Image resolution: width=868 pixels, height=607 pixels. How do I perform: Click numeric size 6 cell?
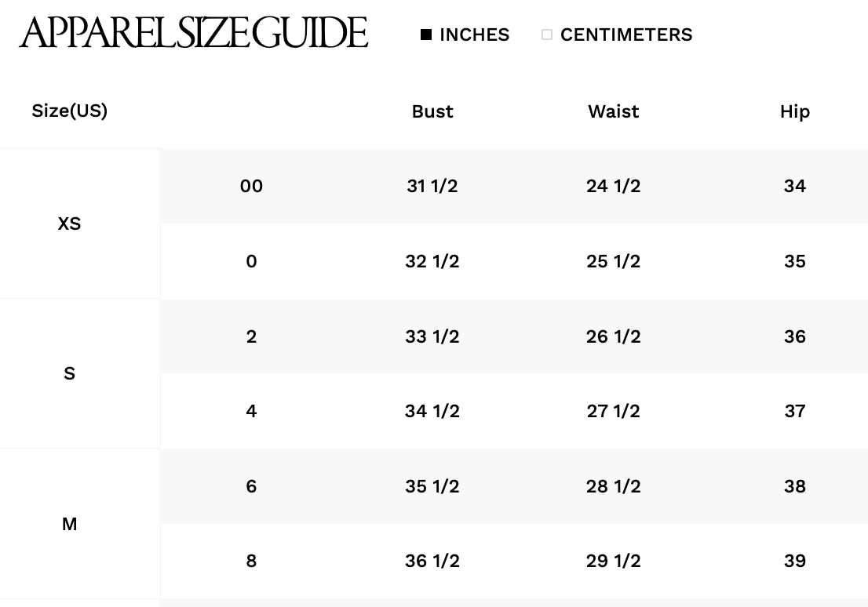(x=251, y=486)
